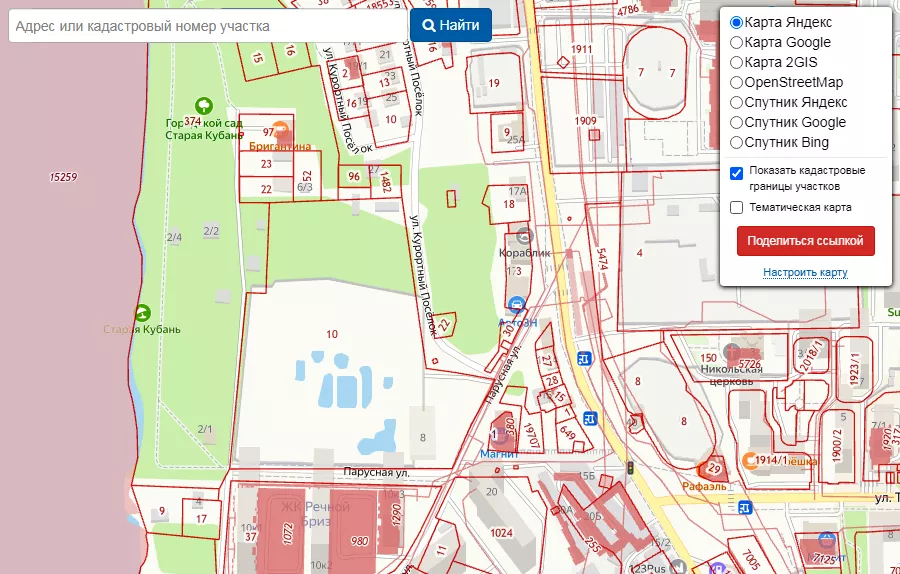Enable the Тематическая карта checkbox
This screenshot has height=574, width=900.
(x=737, y=208)
